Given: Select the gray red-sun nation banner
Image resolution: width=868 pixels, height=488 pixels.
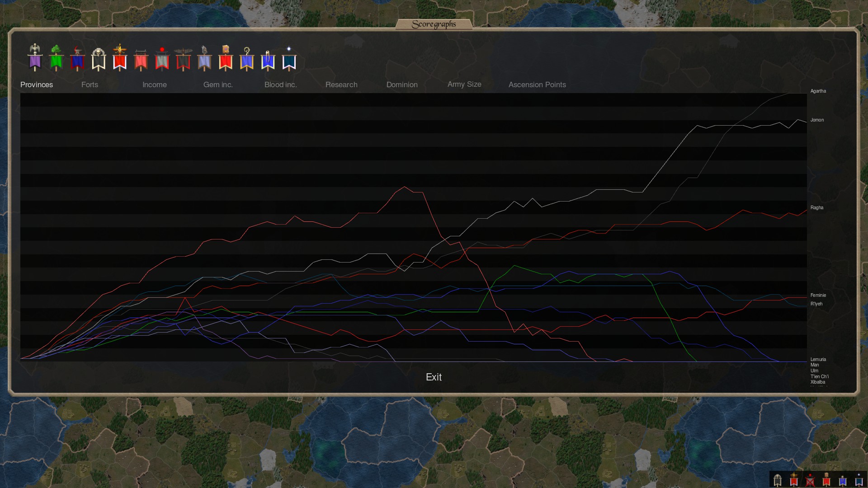Looking at the screenshot, I should click(162, 58).
